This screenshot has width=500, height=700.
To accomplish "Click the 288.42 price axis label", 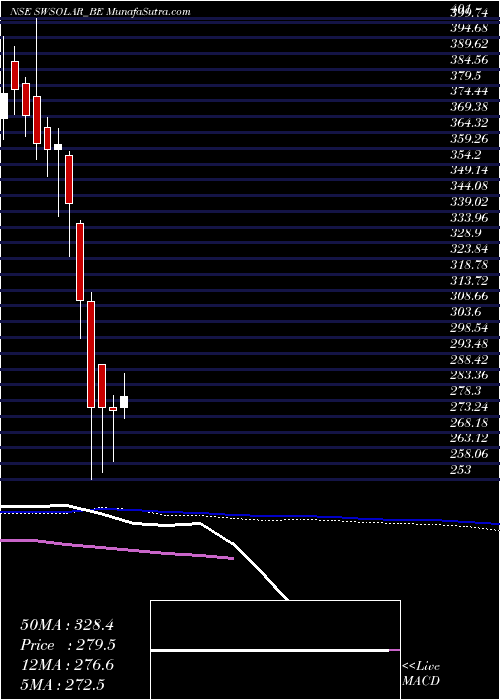I will click(x=470, y=359).
